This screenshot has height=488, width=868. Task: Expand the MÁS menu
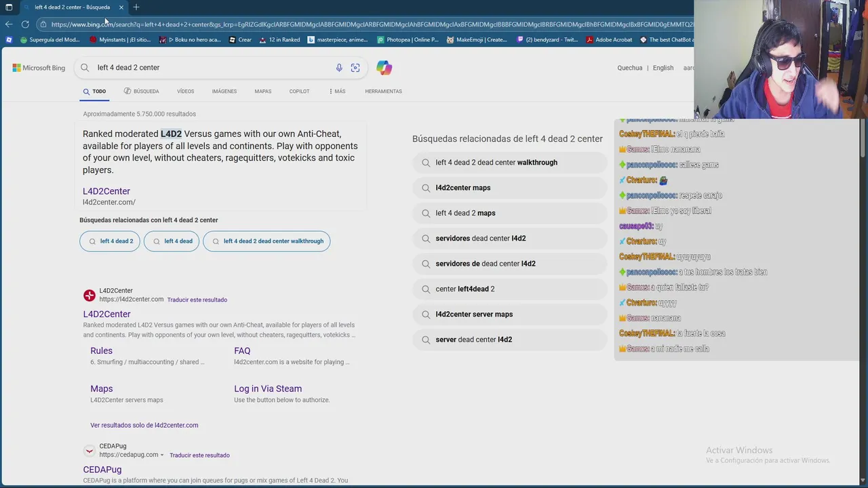tap(337, 91)
